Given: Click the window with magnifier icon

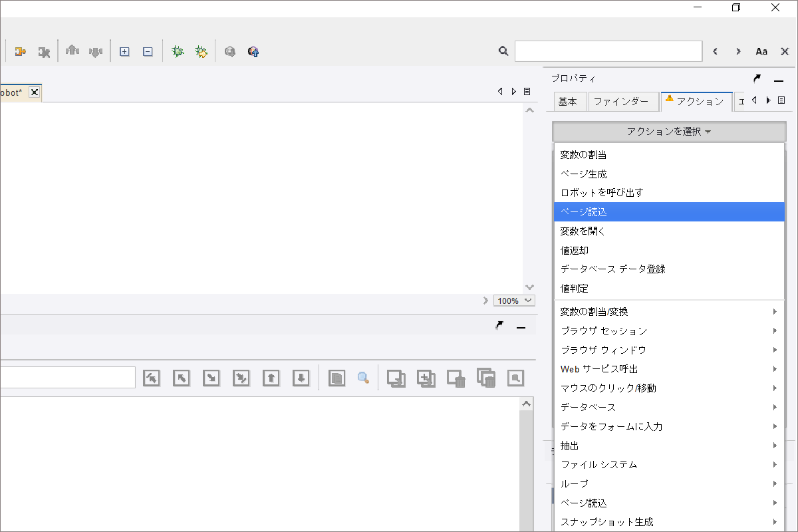Looking at the screenshot, I should click(516, 378).
